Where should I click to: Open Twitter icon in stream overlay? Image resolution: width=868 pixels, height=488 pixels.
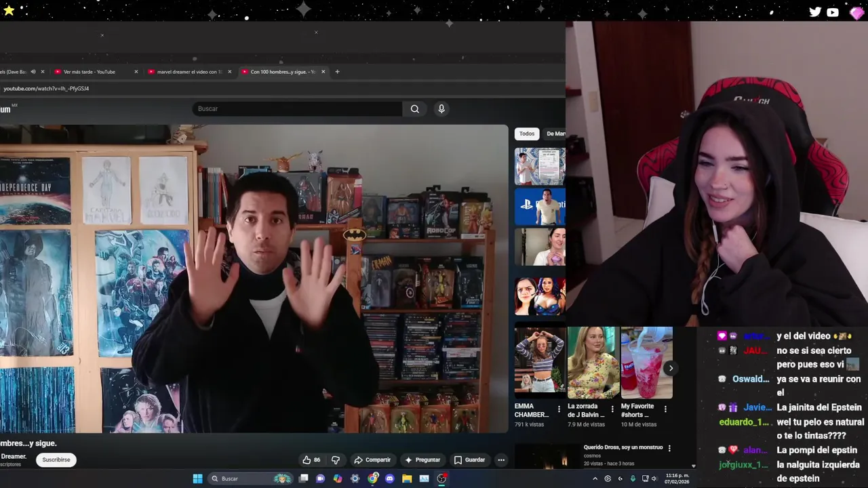pos(815,12)
